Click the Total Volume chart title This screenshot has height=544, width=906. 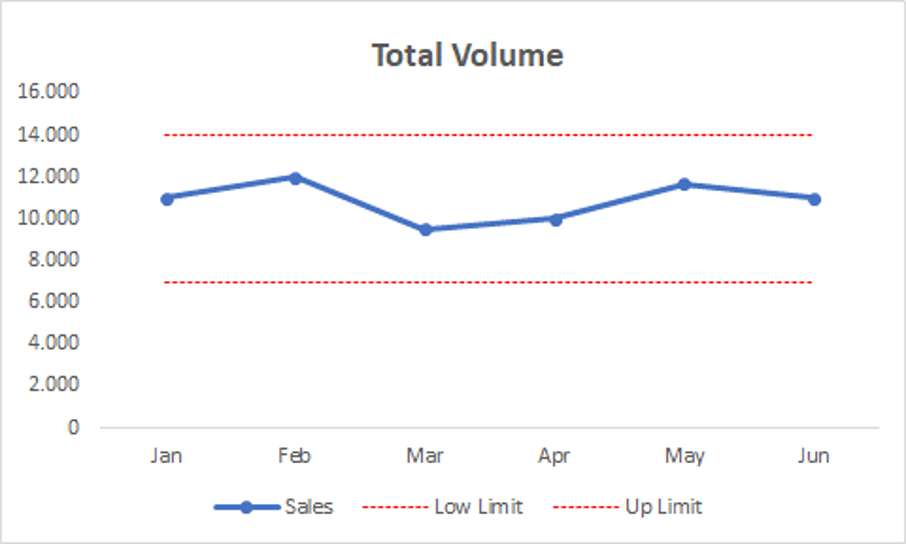tap(467, 55)
